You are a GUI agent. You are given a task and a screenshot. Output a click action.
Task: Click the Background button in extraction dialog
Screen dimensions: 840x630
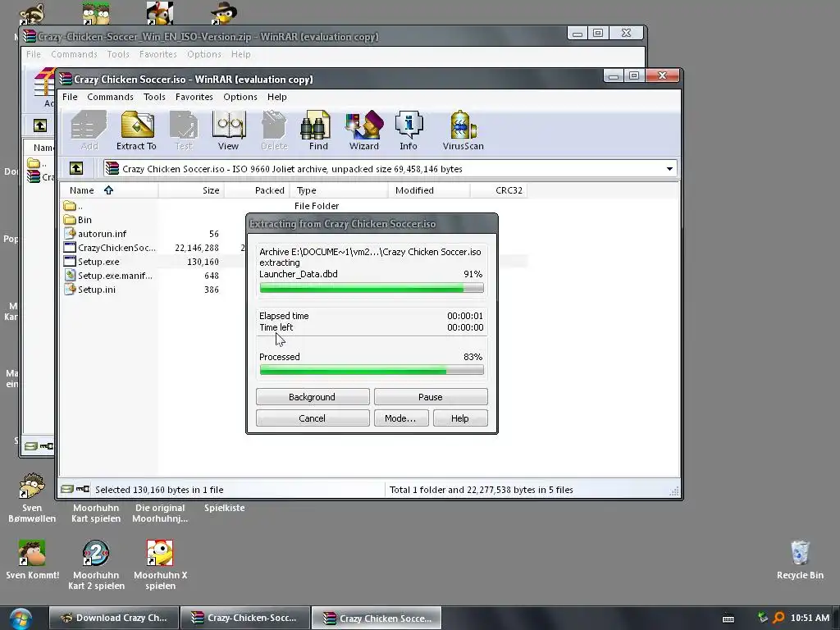(x=313, y=397)
